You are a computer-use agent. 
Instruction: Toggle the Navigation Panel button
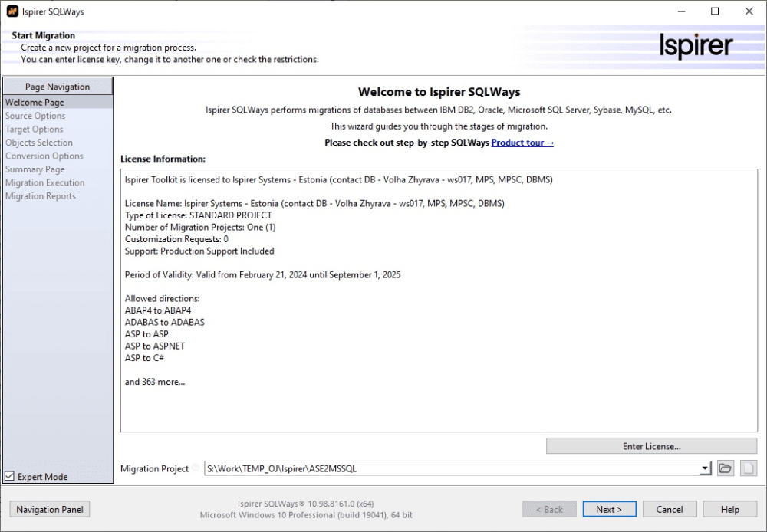(50, 509)
